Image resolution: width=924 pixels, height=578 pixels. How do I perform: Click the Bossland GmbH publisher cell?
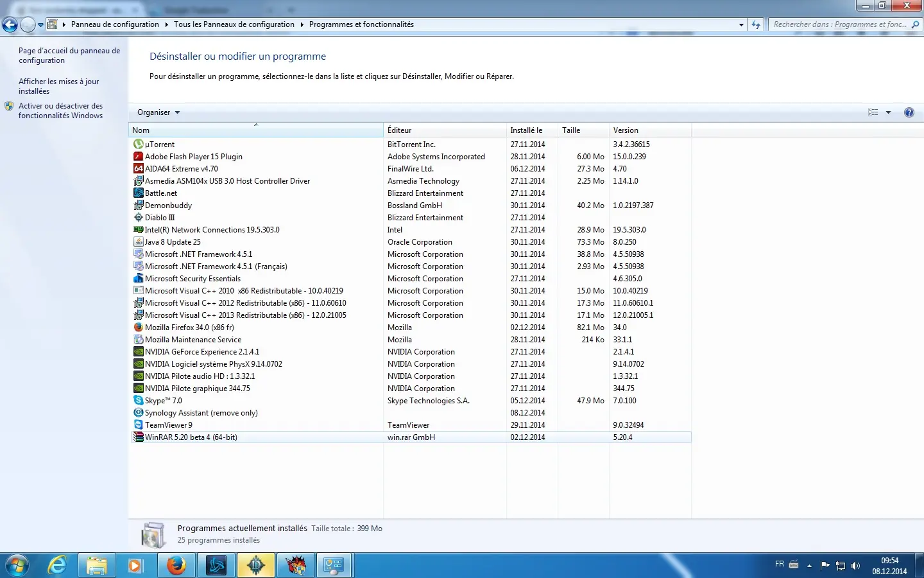(415, 206)
